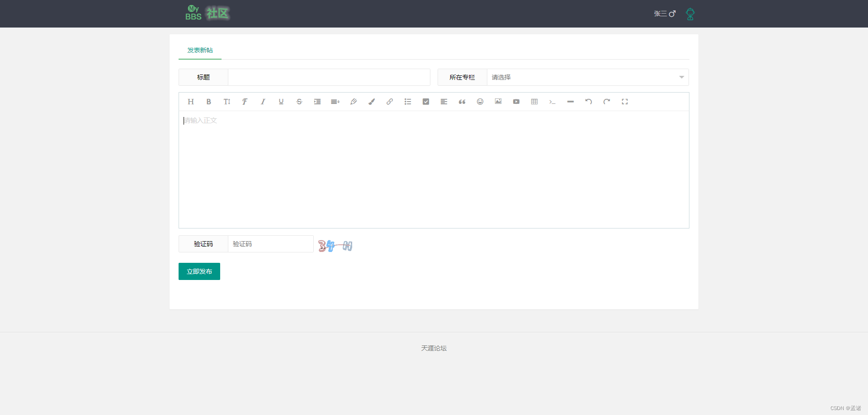Viewport: 868px width, 415px height.
Task: Open the line height tool
Action: (x=335, y=102)
